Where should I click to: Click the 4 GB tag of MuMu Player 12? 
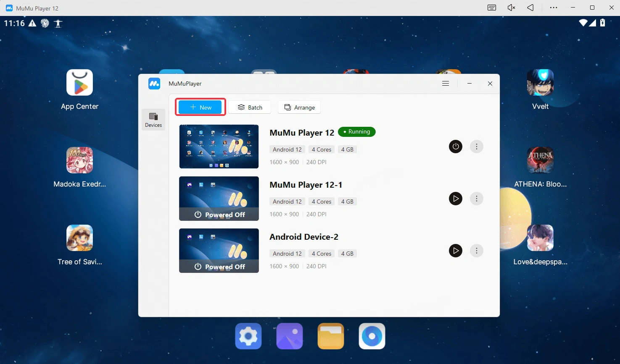[347, 149]
